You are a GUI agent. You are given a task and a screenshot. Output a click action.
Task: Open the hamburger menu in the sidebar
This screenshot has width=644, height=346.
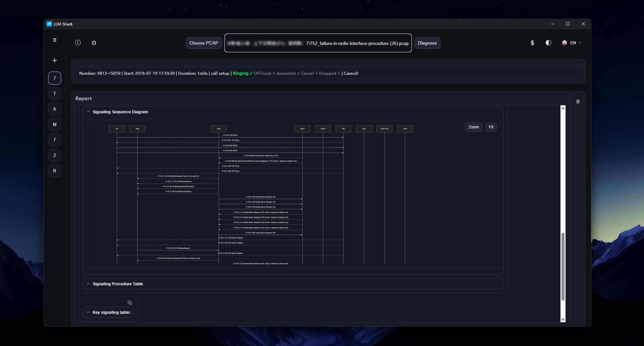[55, 40]
